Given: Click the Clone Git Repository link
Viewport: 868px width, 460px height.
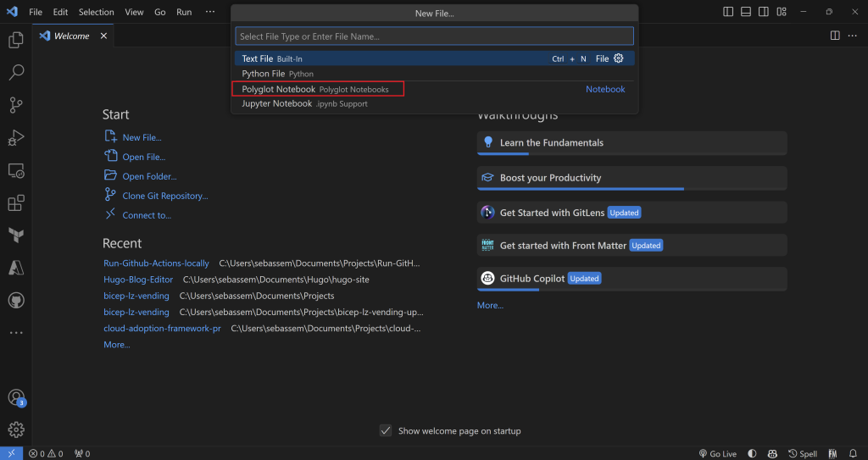Looking at the screenshot, I should tap(164, 196).
